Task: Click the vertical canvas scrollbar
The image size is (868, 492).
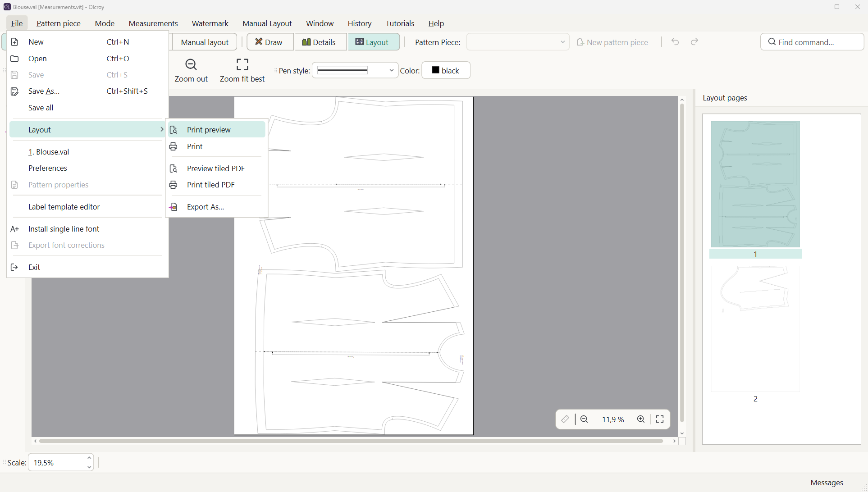Action: coord(682,262)
